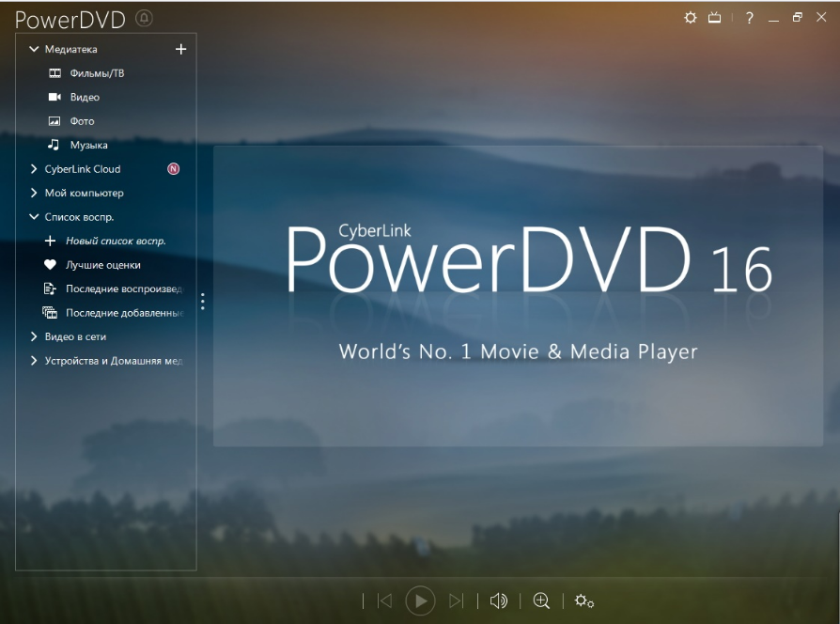Click the PowerDVD 16 splash banner
This screenshot has width=840, height=624.
[518, 296]
